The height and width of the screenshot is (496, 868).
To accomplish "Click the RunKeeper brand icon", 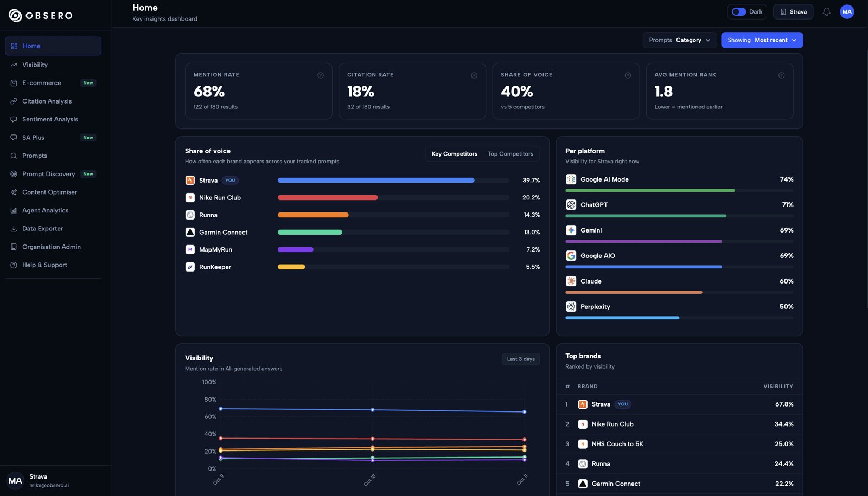I will tap(190, 267).
